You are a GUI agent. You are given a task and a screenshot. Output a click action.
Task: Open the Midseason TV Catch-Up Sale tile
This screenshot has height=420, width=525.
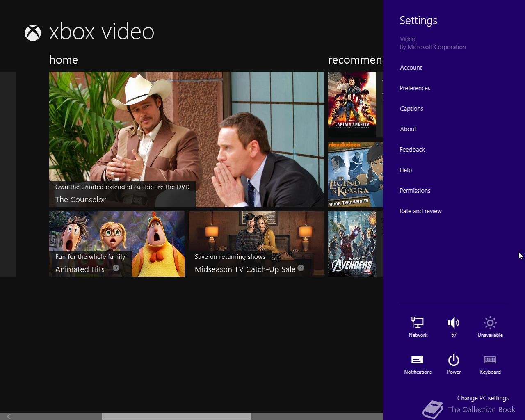[256, 244]
